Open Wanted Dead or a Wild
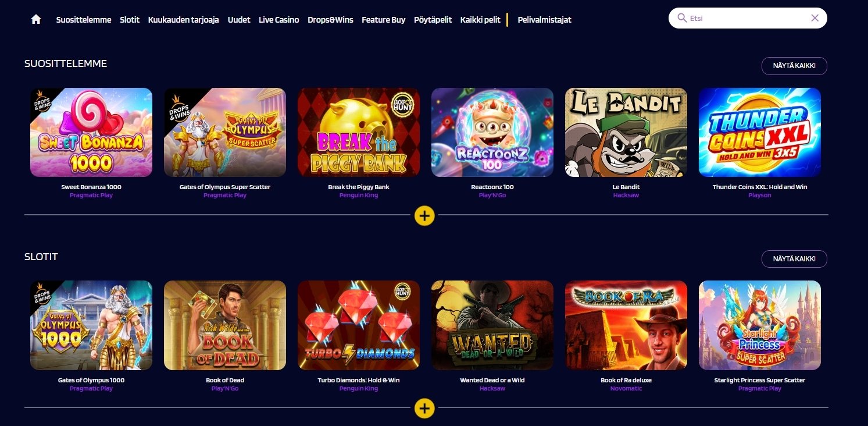 click(x=492, y=325)
